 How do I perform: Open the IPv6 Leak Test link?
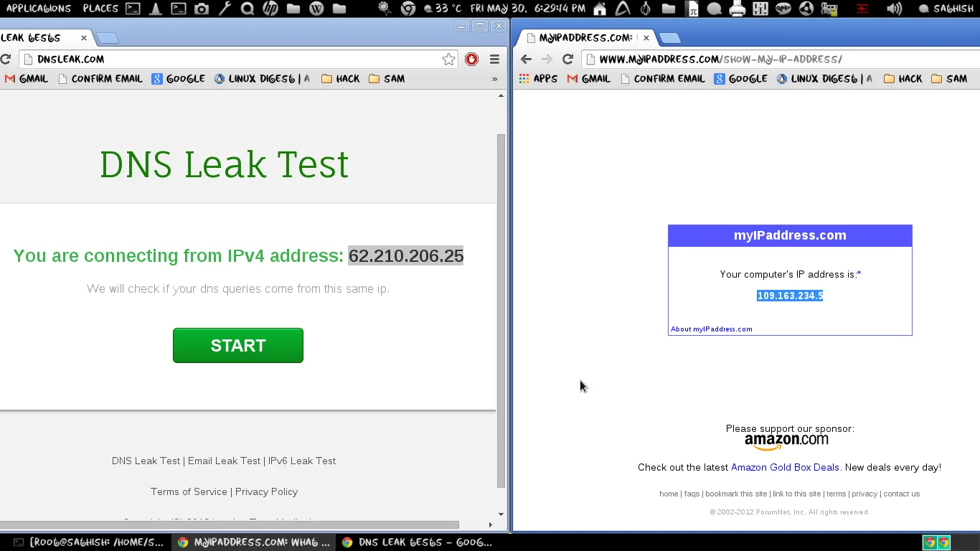302,461
